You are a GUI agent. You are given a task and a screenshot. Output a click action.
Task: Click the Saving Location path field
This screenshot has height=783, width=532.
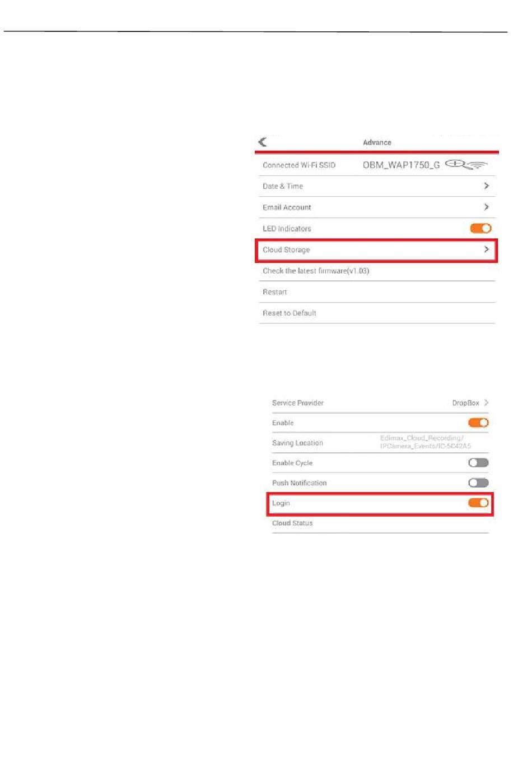(x=426, y=442)
